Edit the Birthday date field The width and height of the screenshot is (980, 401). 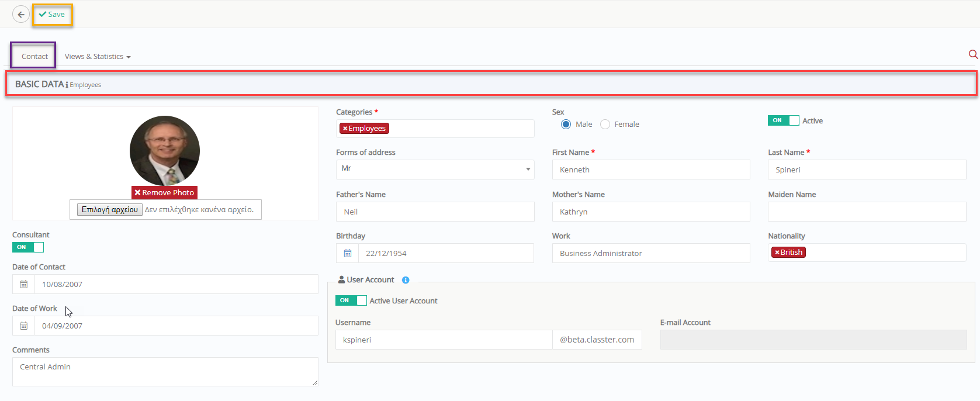click(x=446, y=253)
